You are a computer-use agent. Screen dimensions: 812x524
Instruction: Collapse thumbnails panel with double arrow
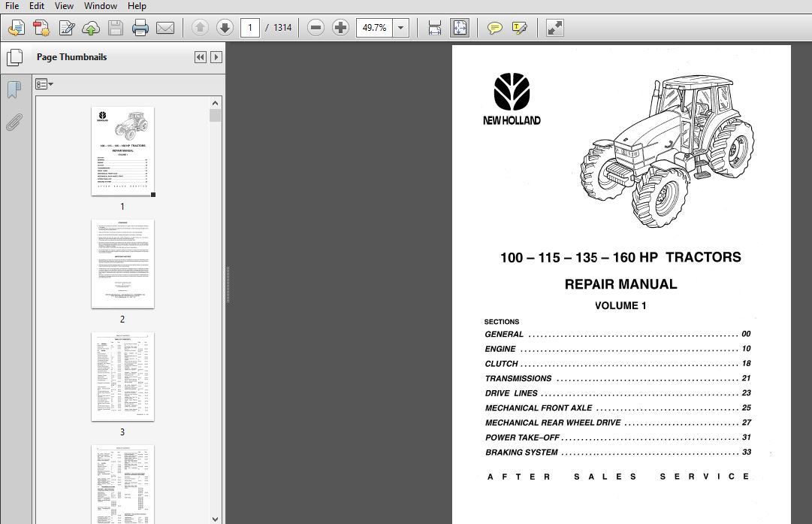201,57
